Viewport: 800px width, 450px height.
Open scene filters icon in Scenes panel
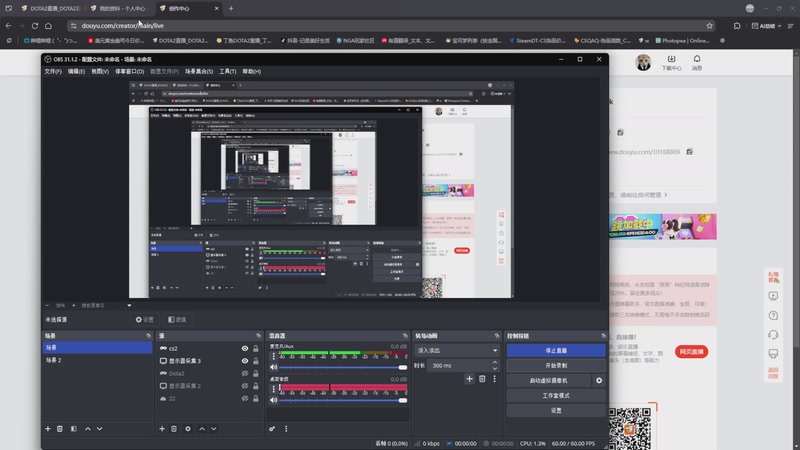(x=73, y=429)
